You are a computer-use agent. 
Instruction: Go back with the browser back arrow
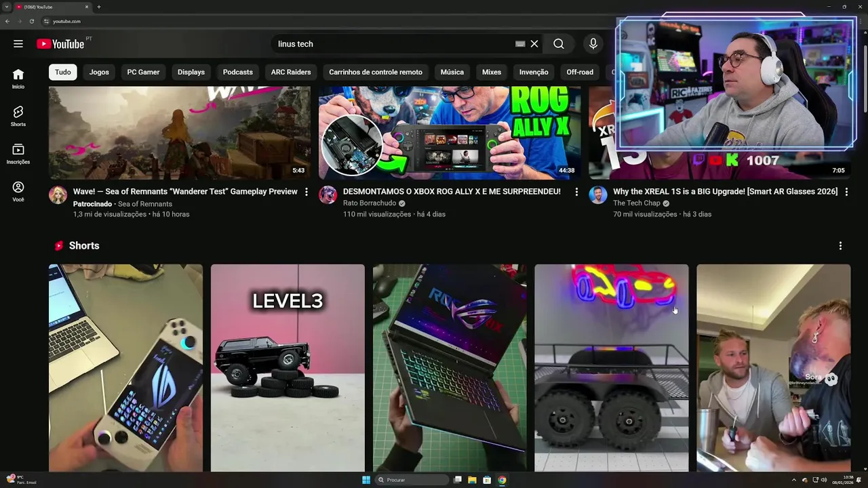coord(7,21)
